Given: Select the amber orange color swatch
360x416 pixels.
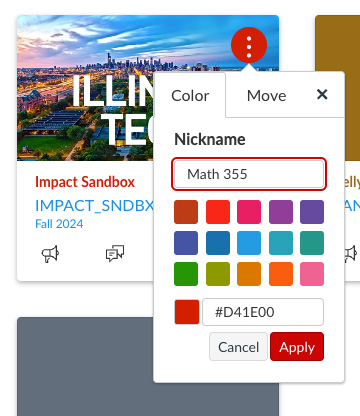Looking at the screenshot, I should tap(249, 274).
